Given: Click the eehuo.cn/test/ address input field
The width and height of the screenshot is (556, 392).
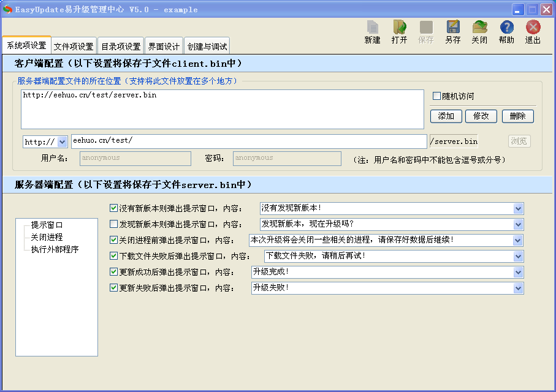Looking at the screenshot, I should point(249,141).
